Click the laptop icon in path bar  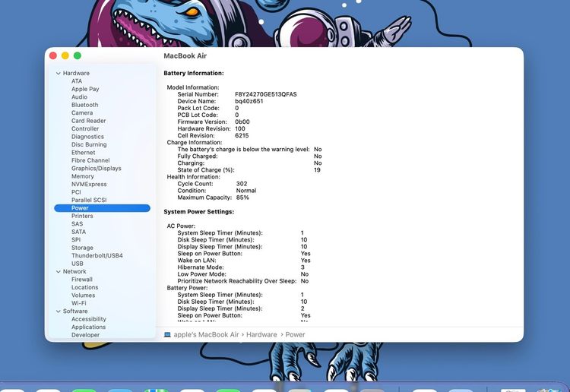click(167, 334)
